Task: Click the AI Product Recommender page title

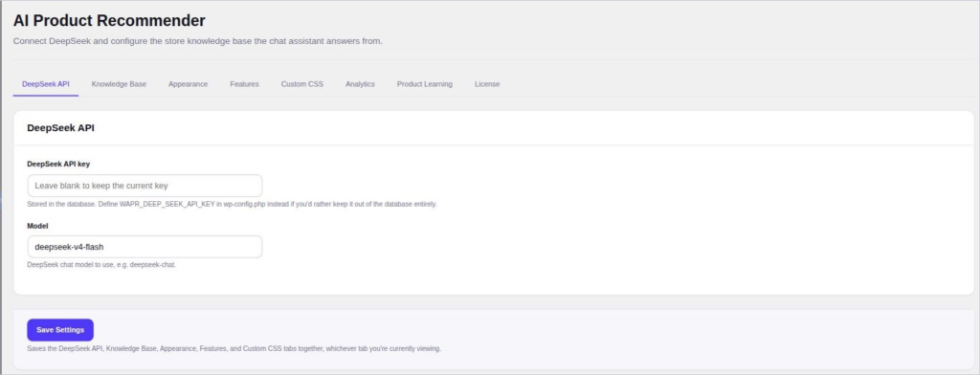Action: coord(109,21)
